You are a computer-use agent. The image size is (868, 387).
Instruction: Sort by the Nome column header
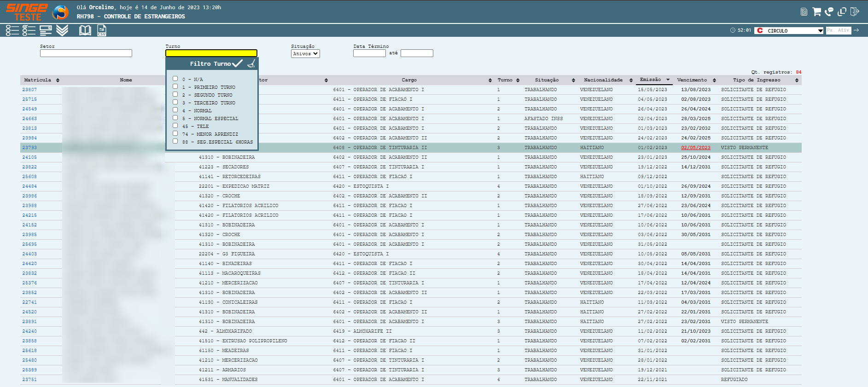point(126,80)
